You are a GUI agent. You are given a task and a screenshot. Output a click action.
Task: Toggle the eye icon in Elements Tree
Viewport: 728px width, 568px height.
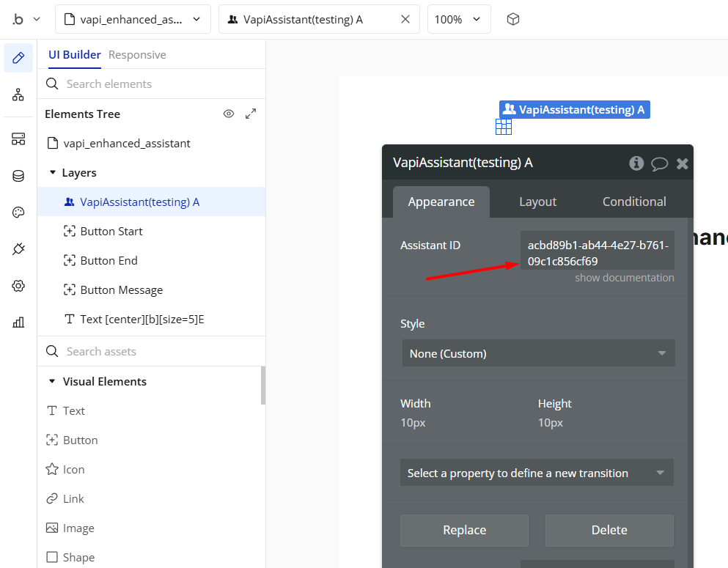pos(229,114)
